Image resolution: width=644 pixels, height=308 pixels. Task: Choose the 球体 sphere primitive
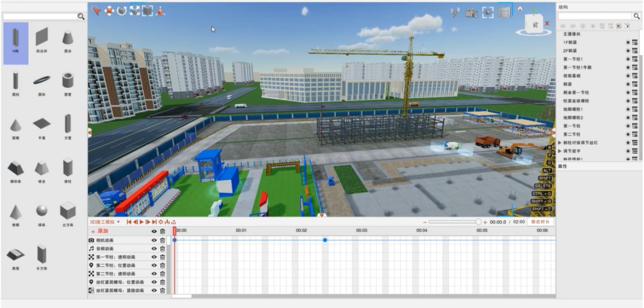point(42,211)
